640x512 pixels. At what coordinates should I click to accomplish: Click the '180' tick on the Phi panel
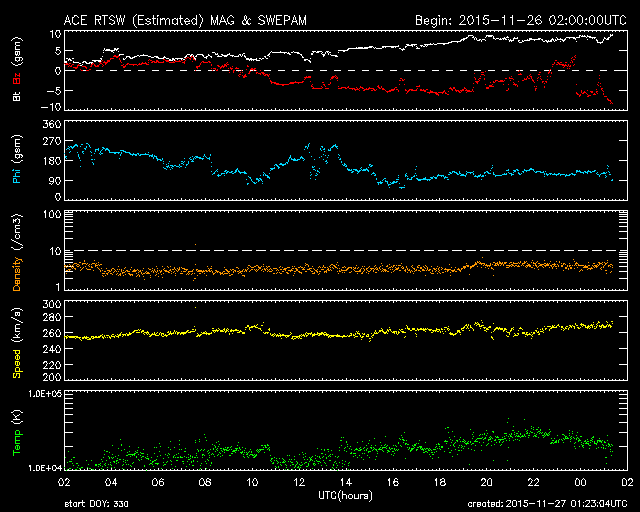tap(52, 161)
